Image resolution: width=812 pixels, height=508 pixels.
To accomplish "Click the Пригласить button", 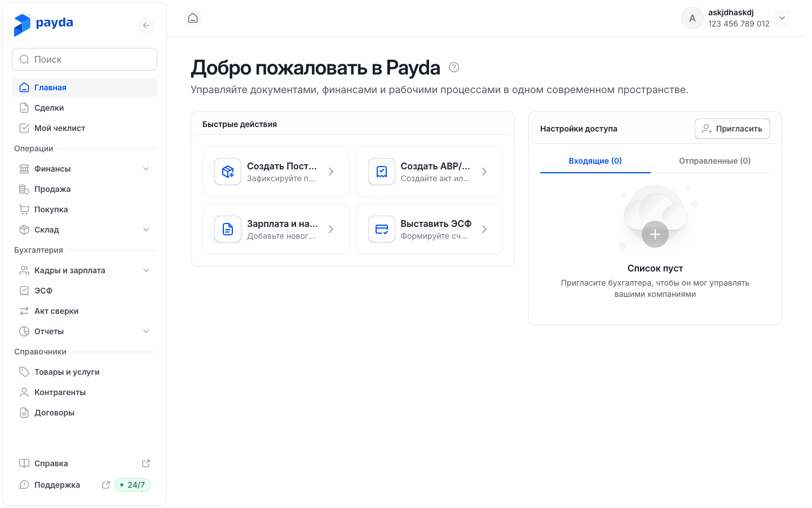I will tap(732, 129).
